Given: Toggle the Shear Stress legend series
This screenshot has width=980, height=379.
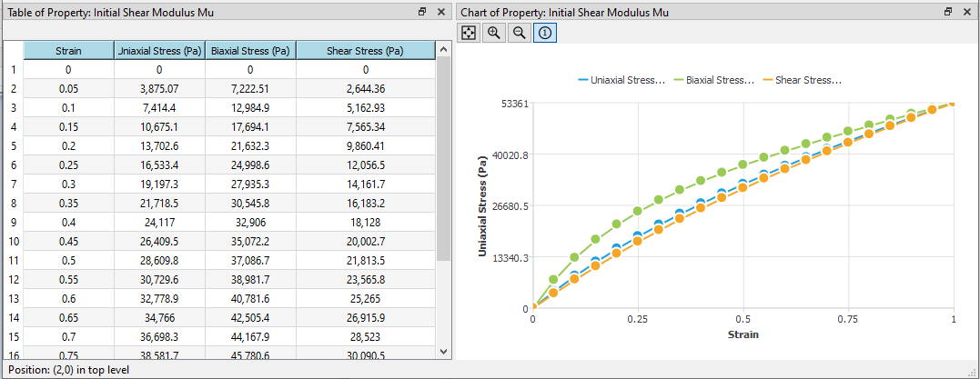Looking at the screenshot, I should 803,80.
